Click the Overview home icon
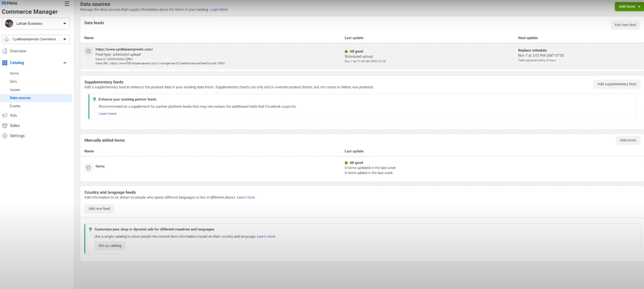Viewport: 644px width, 289px height. pos(5,51)
